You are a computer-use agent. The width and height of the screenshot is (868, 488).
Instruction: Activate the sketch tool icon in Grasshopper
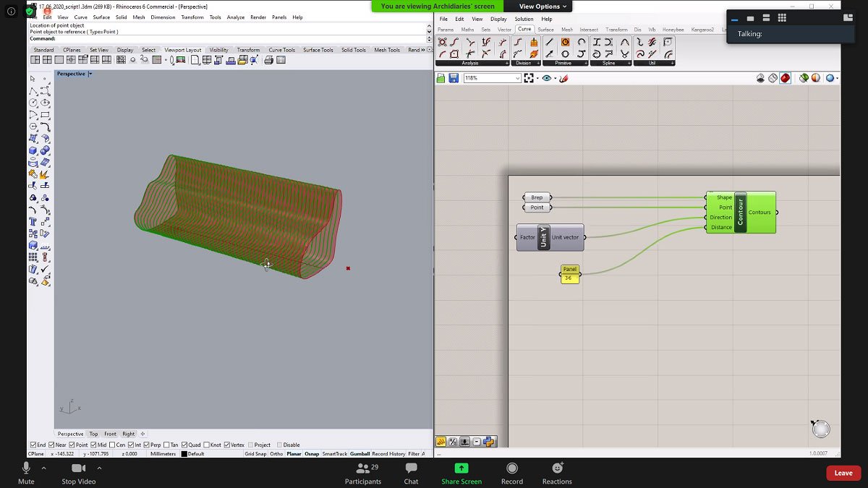[563, 78]
